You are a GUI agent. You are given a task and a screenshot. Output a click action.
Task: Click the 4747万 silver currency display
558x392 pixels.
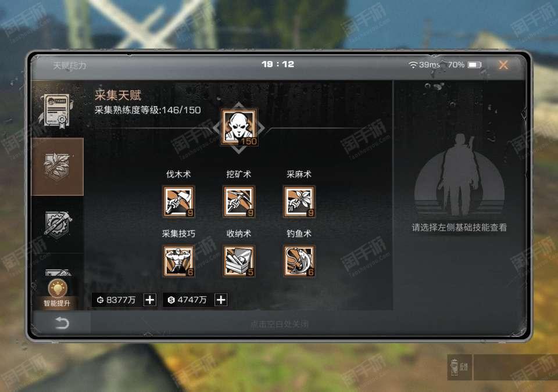188,300
